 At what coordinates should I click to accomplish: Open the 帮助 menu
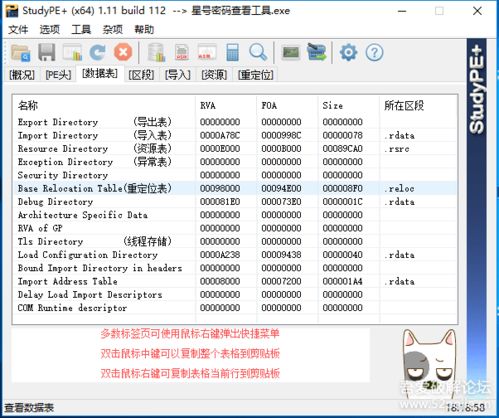pyautogui.click(x=144, y=30)
